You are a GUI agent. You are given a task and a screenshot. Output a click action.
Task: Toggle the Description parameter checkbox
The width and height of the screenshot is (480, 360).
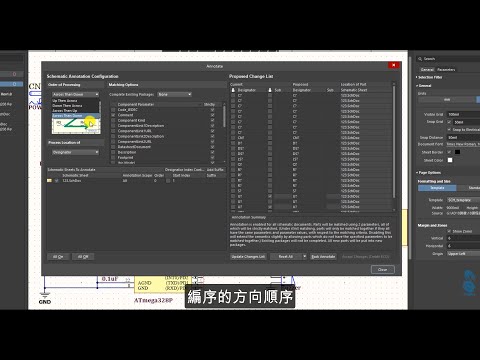click(x=113, y=152)
